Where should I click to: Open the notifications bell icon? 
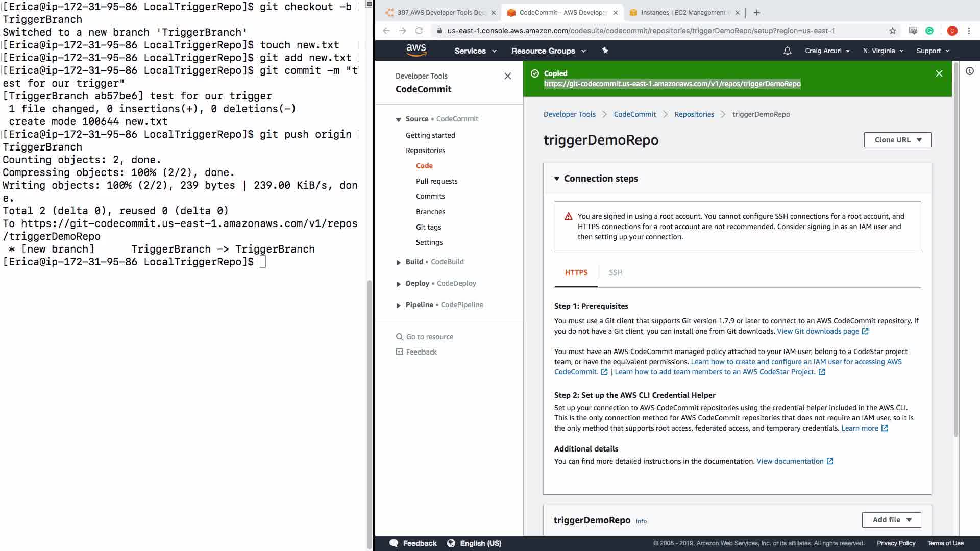[x=787, y=51]
